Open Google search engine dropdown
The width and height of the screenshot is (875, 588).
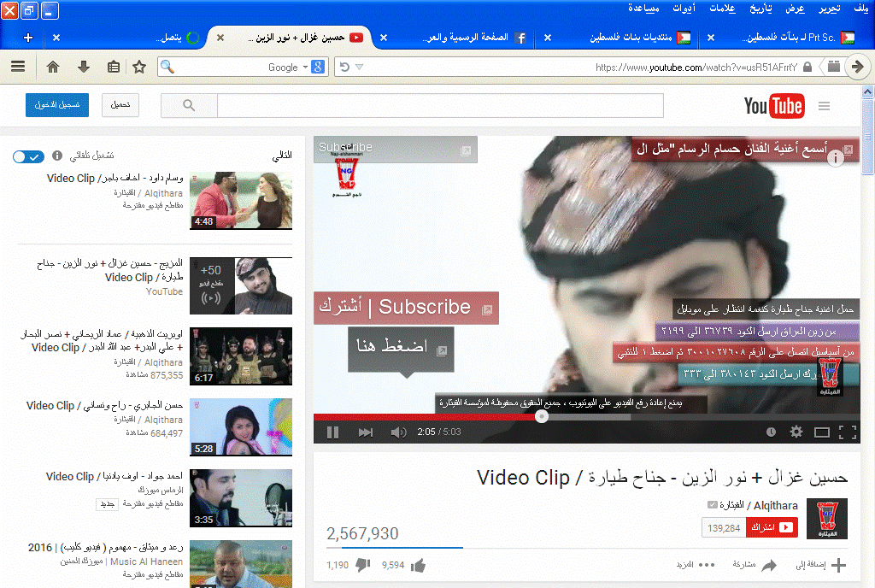click(x=305, y=67)
